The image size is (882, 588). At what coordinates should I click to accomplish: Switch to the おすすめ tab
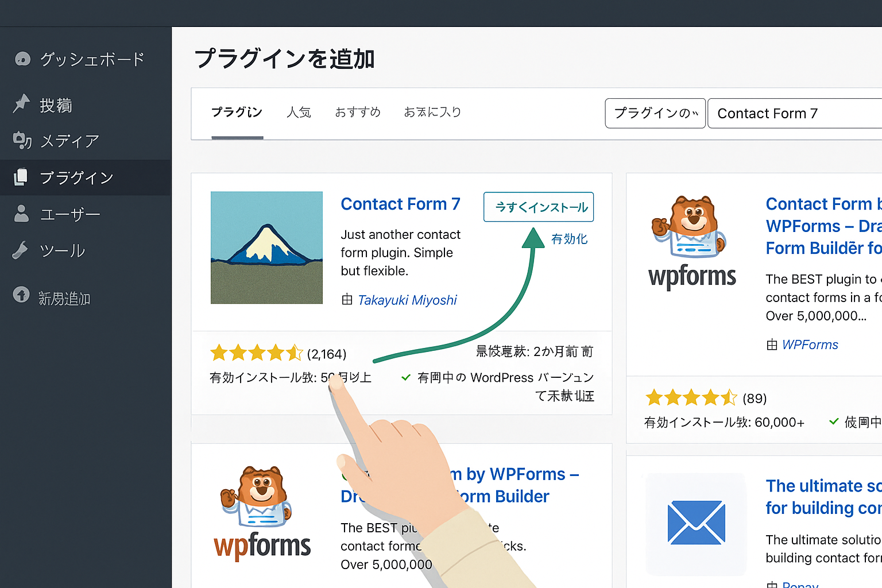[x=358, y=112]
